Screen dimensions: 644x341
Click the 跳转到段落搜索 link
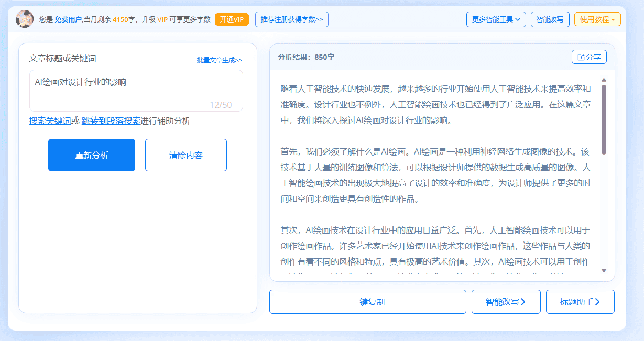point(111,121)
